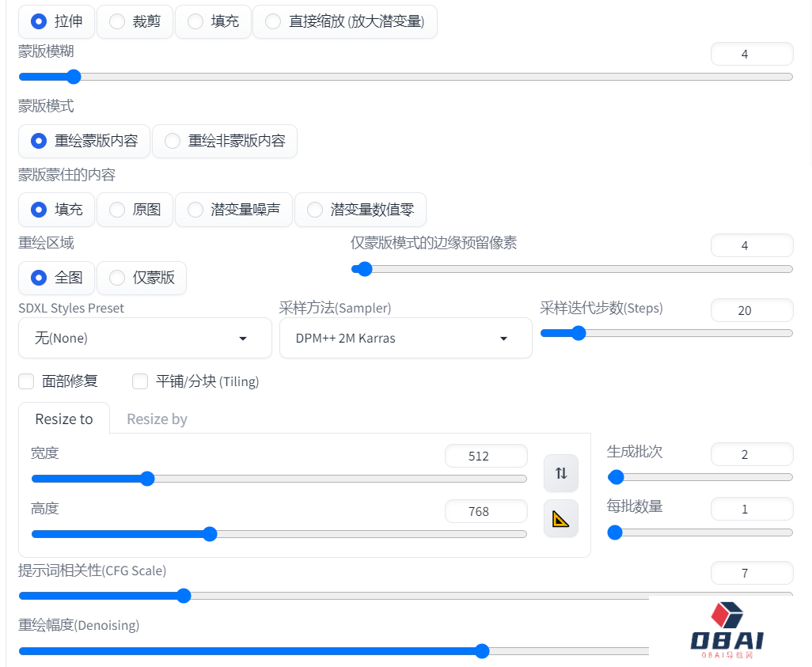Open the Resize to tab
The height and width of the screenshot is (667, 812).
64,419
